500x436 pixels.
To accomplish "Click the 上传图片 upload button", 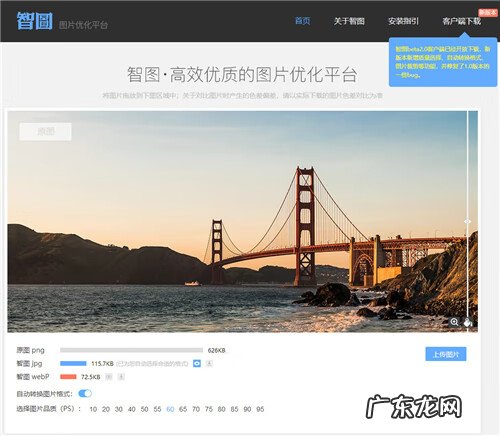I will pyautogui.click(x=446, y=354).
